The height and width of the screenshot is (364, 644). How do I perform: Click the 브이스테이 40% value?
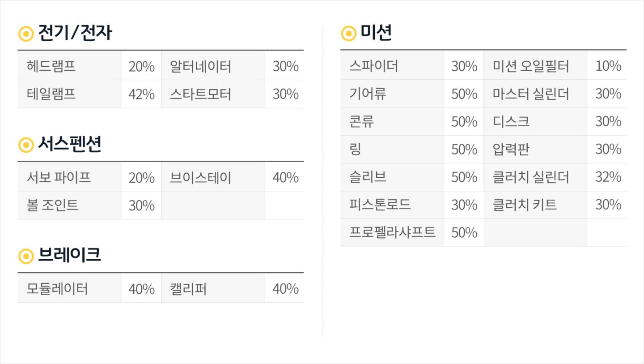[285, 177]
